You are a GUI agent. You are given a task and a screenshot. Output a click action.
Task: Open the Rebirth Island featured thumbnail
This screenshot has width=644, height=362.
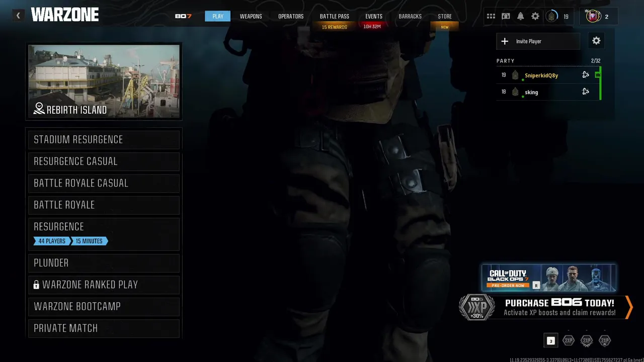[x=104, y=81]
